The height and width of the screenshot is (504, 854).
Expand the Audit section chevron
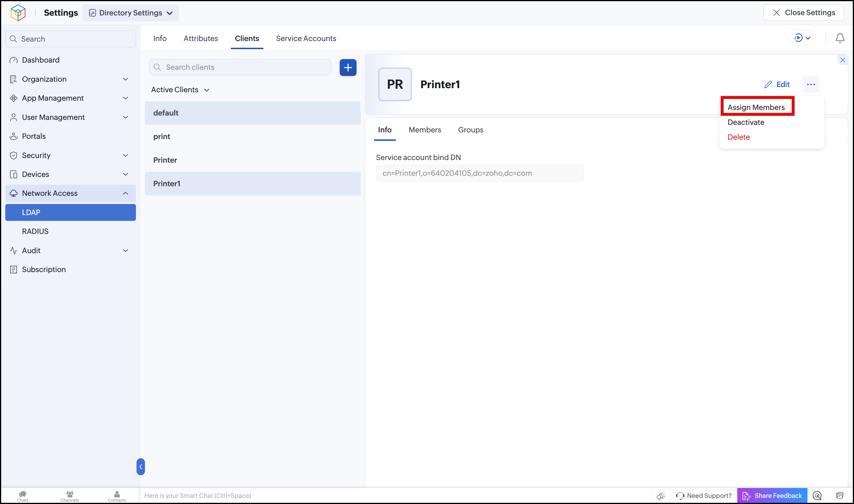tap(125, 251)
